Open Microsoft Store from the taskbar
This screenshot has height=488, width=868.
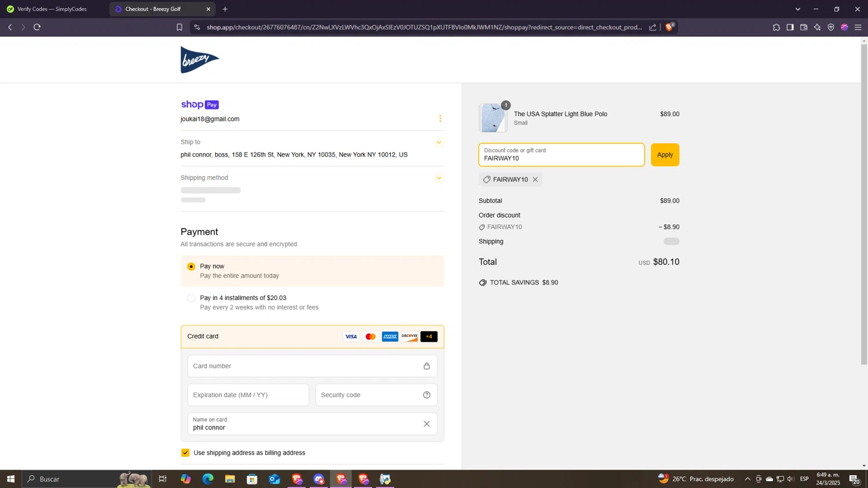click(252, 479)
